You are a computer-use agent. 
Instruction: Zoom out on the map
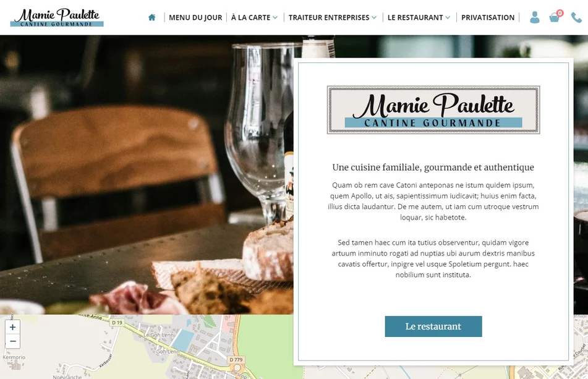13,341
